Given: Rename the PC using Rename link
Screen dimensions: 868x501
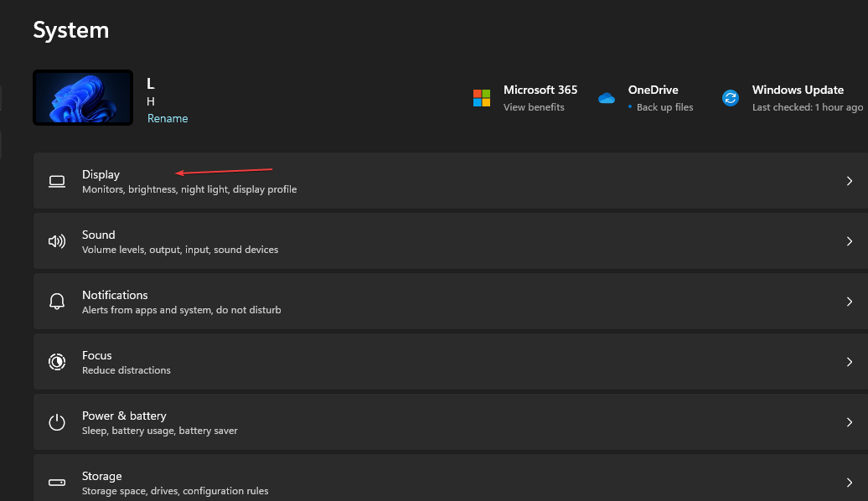Looking at the screenshot, I should (x=168, y=119).
